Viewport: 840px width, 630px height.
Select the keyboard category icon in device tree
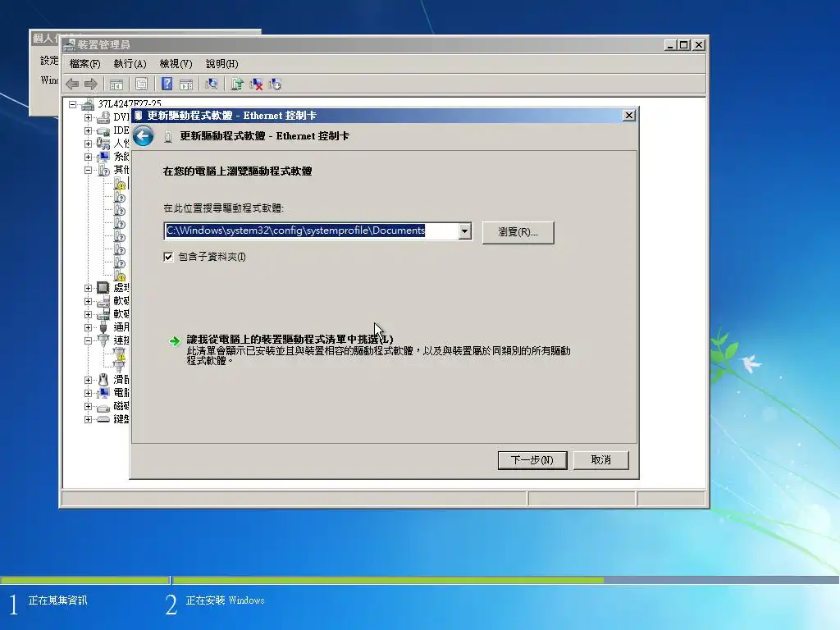click(103, 419)
